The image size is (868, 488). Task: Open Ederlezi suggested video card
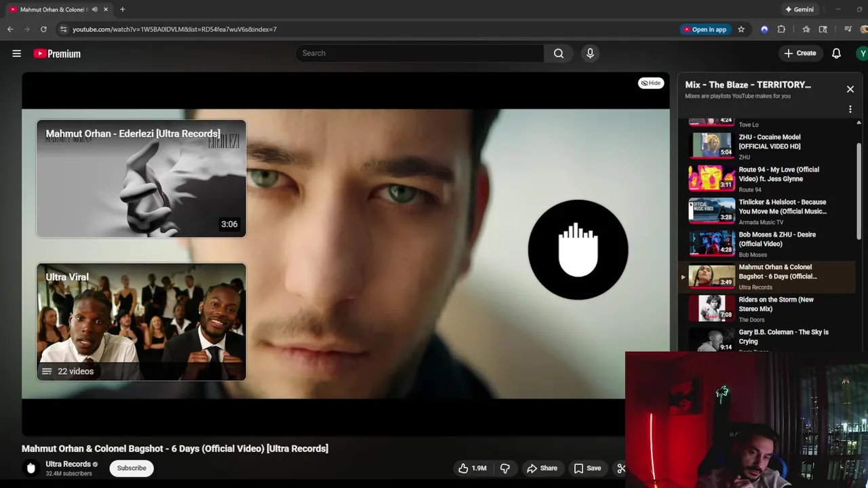pyautogui.click(x=141, y=179)
